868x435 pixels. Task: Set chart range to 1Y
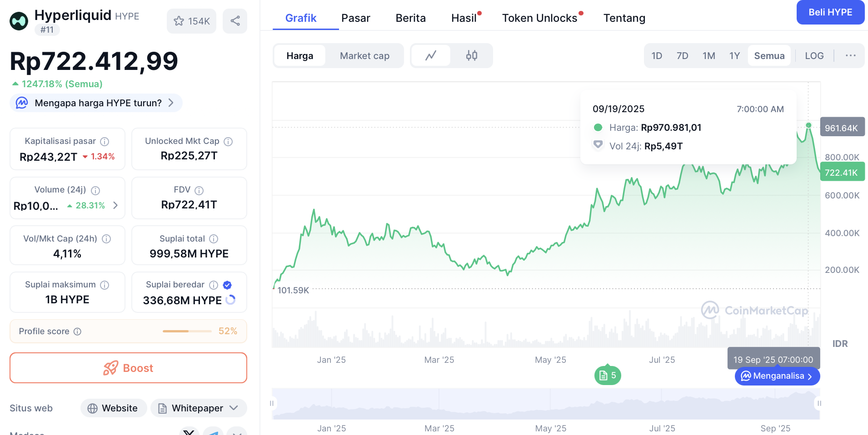[x=734, y=55]
